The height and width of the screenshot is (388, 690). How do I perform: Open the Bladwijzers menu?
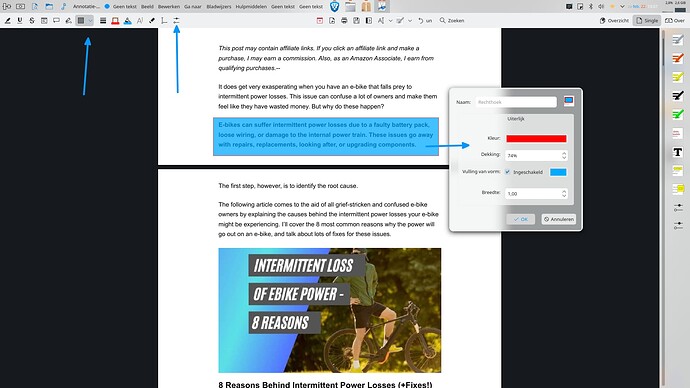(x=219, y=7)
